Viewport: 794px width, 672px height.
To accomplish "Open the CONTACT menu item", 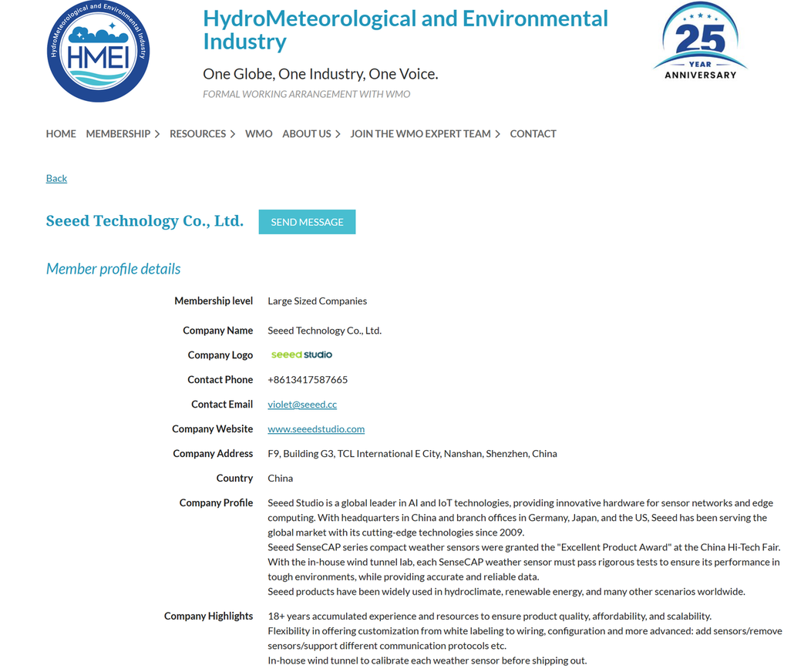I will 533,133.
